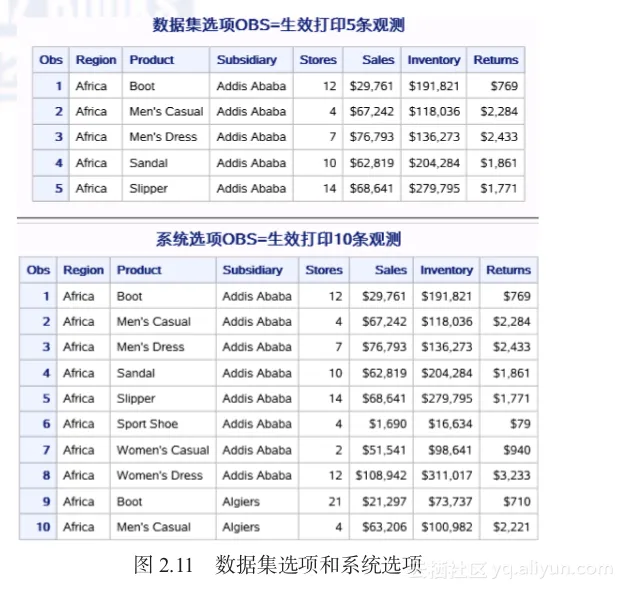Select the Sandal cell in the top table
This screenshot has width=624, height=590.
(148, 163)
